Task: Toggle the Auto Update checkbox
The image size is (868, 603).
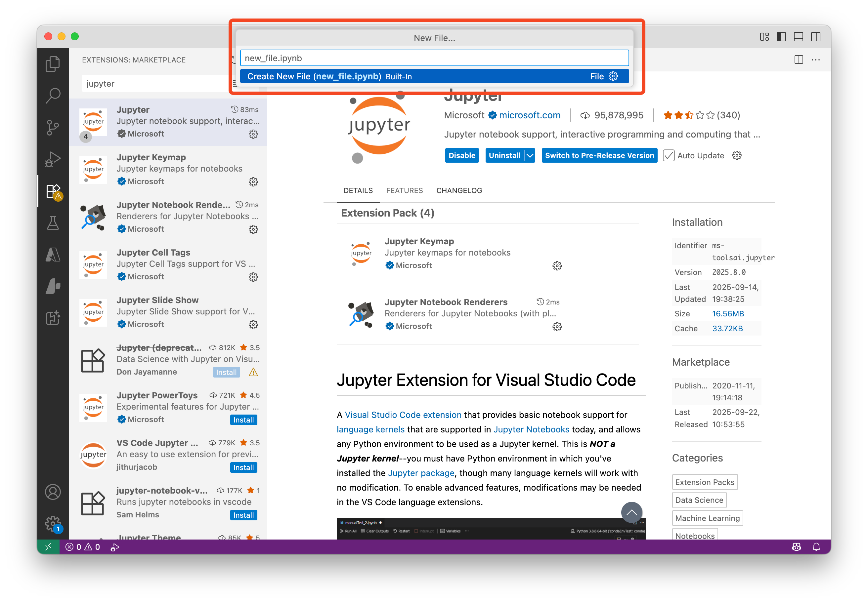Action: 669,155
